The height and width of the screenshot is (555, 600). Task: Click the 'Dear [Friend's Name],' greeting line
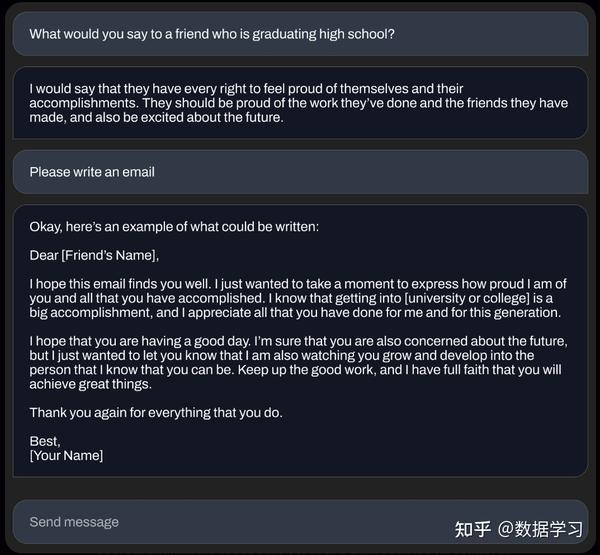tap(94, 255)
